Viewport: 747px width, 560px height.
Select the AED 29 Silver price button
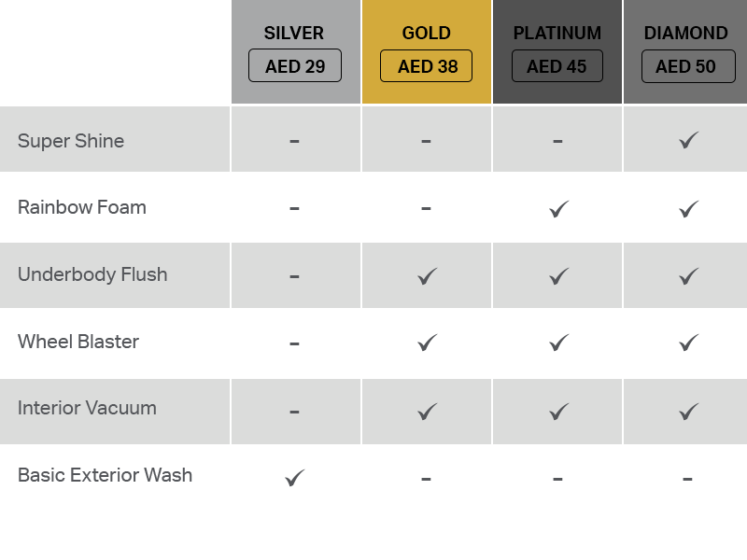(x=295, y=65)
